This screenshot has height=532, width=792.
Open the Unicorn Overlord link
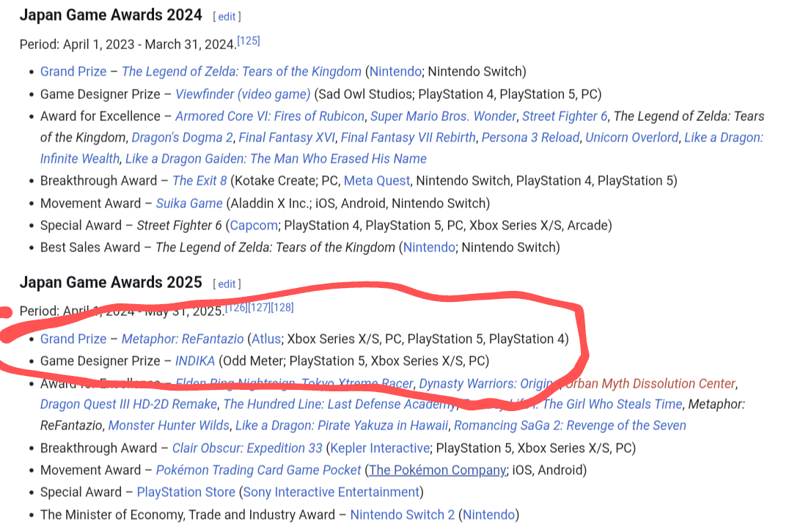click(632, 138)
